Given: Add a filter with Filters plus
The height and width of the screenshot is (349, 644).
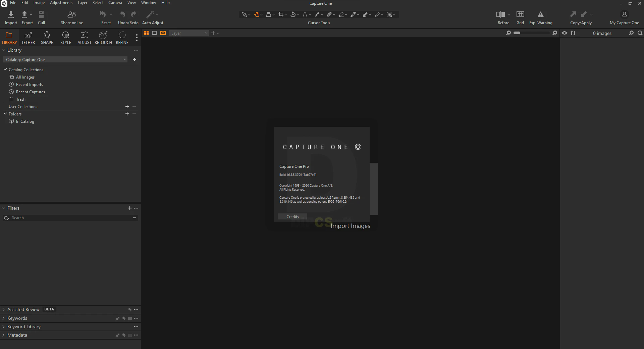Looking at the screenshot, I should click(130, 208).
